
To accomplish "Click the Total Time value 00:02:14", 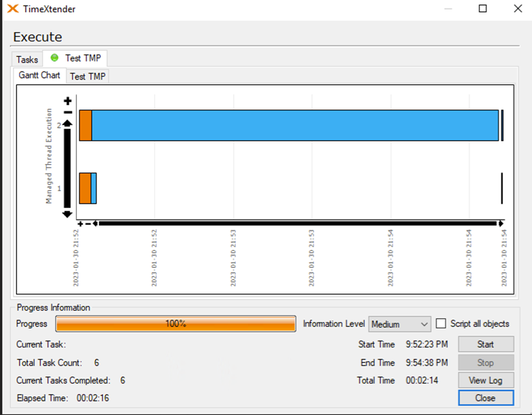I will (x=422, y=381).
